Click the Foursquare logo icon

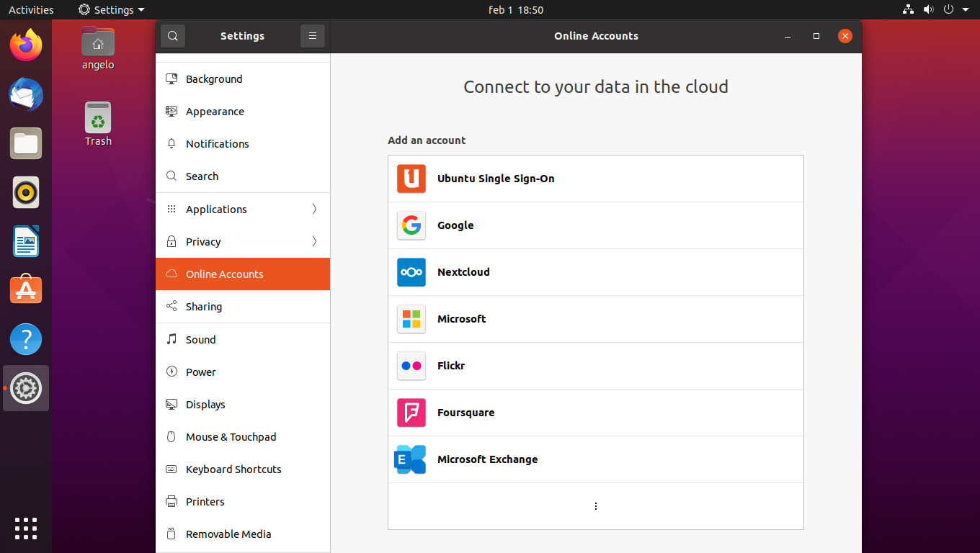[411, 413]
